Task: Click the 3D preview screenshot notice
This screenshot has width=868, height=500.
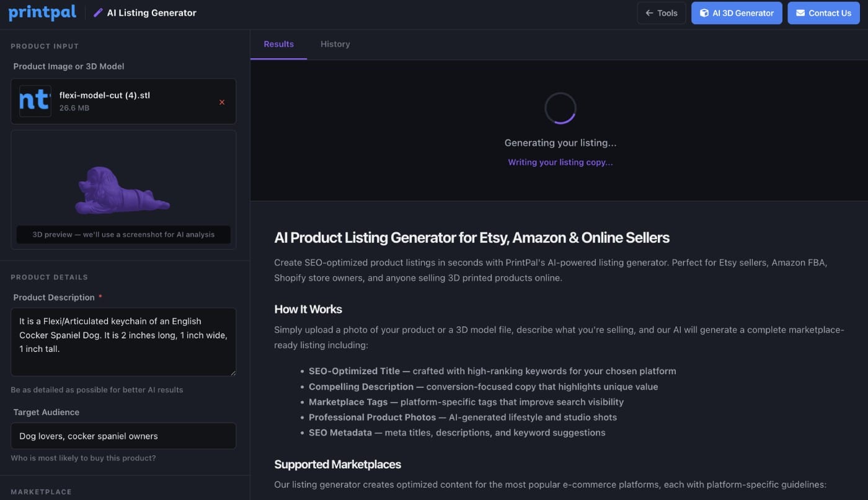Action: click(123, 234)
